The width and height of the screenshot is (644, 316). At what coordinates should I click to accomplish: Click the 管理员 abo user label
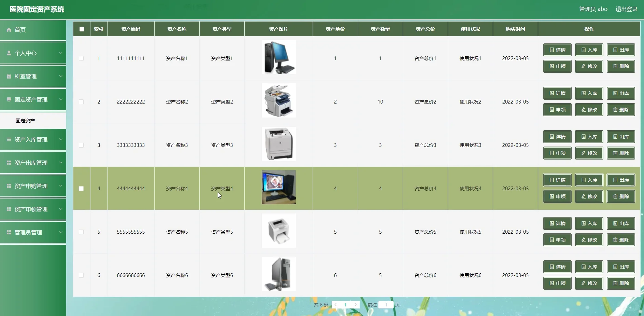point(593,9)
